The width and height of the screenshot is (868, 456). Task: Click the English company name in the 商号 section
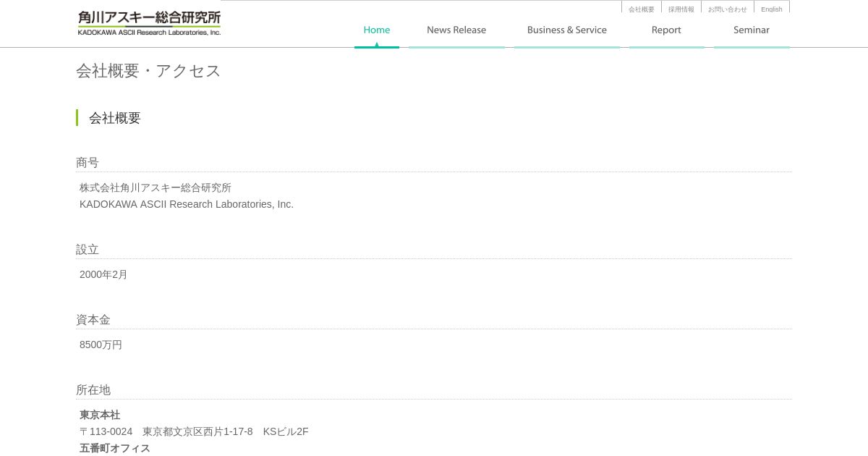click(187, 204)
